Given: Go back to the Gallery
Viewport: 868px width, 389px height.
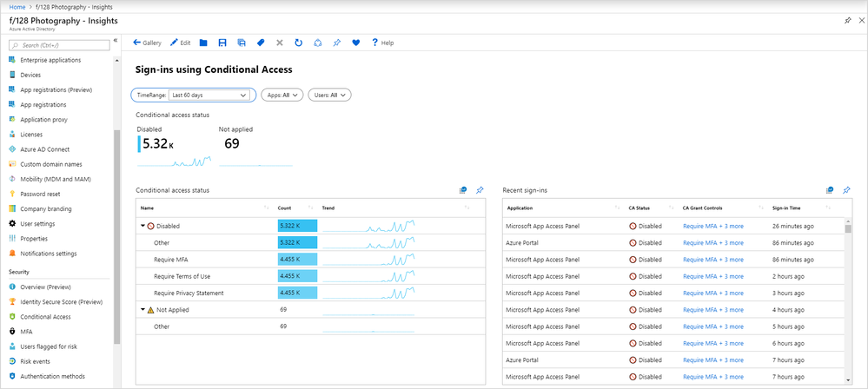Looking at the screenshot, I should [x=147, y=43].
